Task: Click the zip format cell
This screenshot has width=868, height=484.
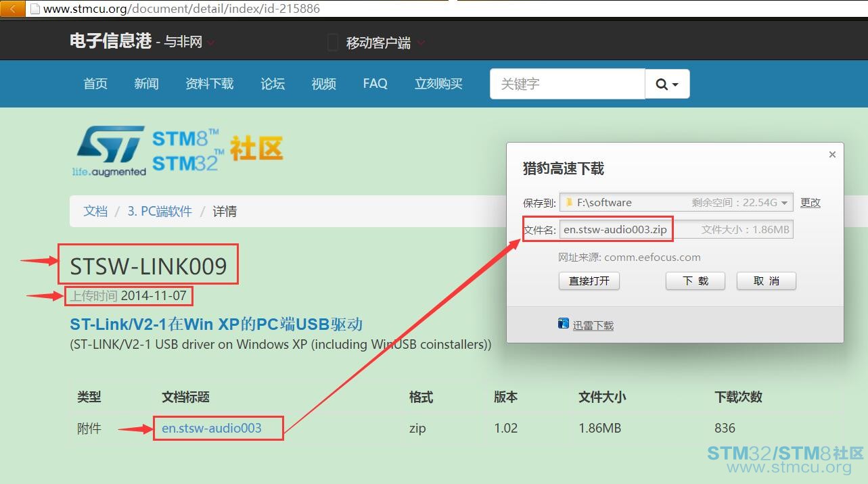Action: click(417, 428)
